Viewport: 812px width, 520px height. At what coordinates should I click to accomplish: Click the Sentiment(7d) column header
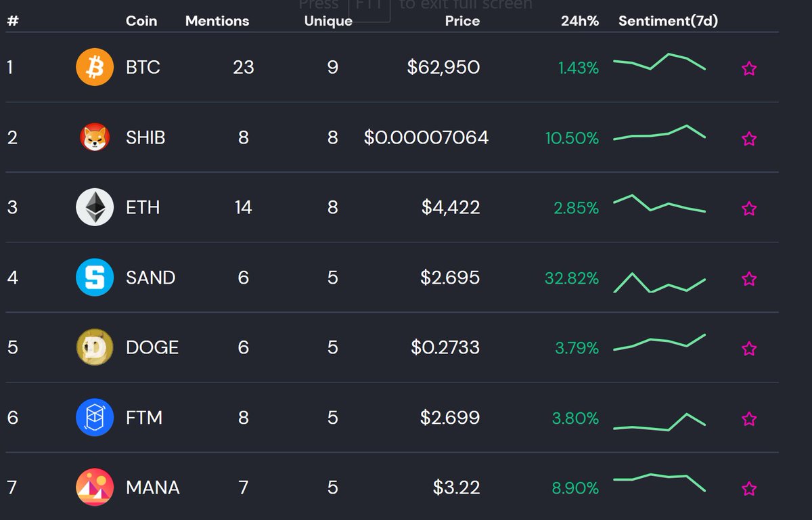(x=668, y=21)
